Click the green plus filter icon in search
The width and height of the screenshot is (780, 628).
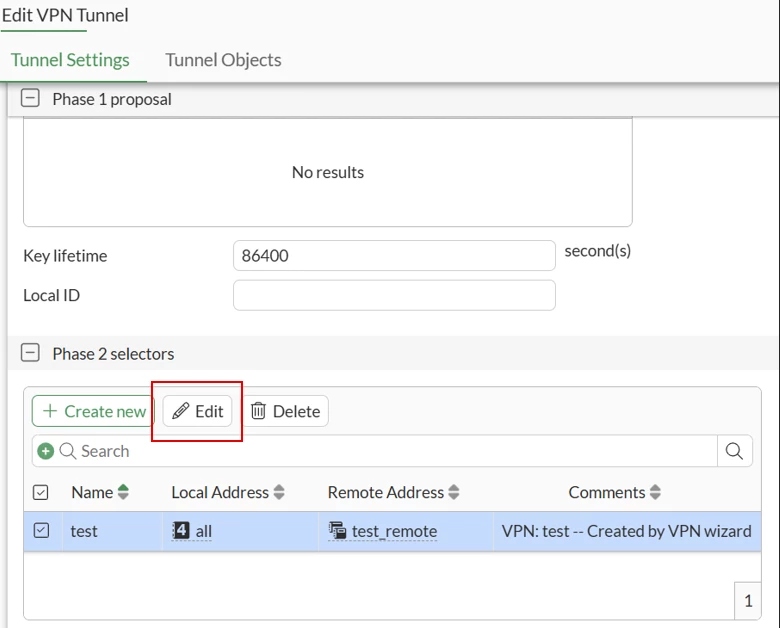[x=46, y=451]
